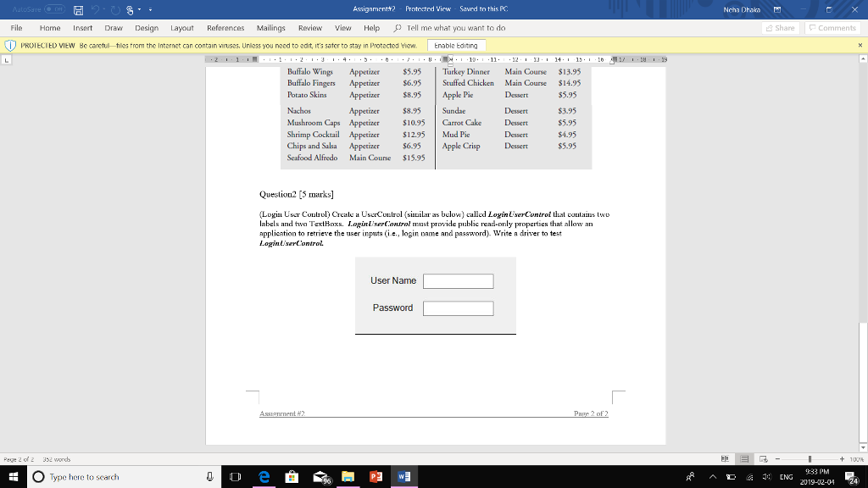Open the Touch/Mouse Mode dropdown arrow
This screenshot has height=488, width=868.
(x=140, y=10)
